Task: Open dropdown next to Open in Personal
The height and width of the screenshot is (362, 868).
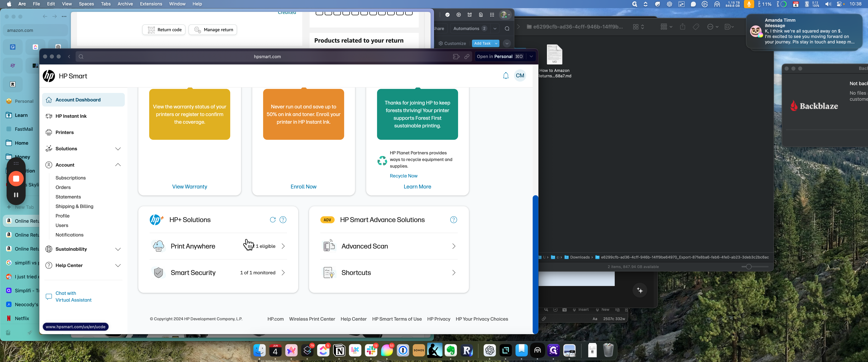Action: pyautogui.click(x=531, y=57)
